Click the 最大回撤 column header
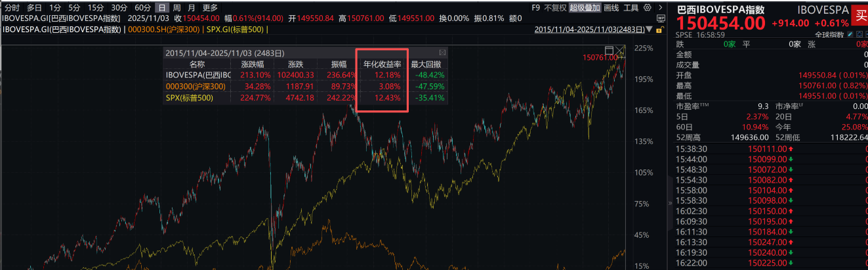Image resolution: width=868 pixels, height=270 pixels. [x=427, y=64]
